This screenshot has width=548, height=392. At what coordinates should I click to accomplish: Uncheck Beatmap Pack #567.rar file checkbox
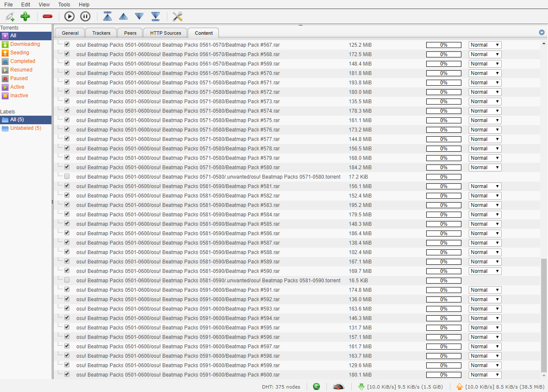point(67,44)
